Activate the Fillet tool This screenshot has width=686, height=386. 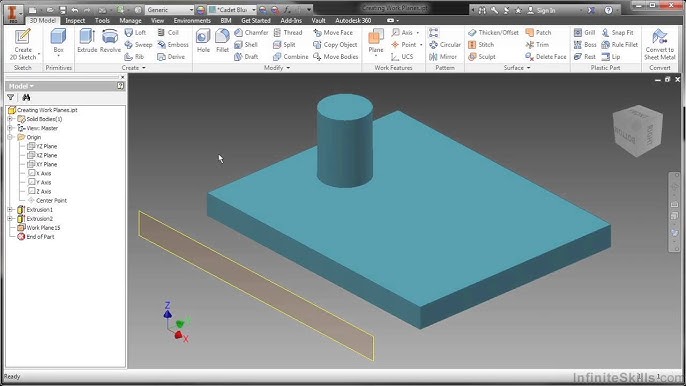(x=222, y=41)
